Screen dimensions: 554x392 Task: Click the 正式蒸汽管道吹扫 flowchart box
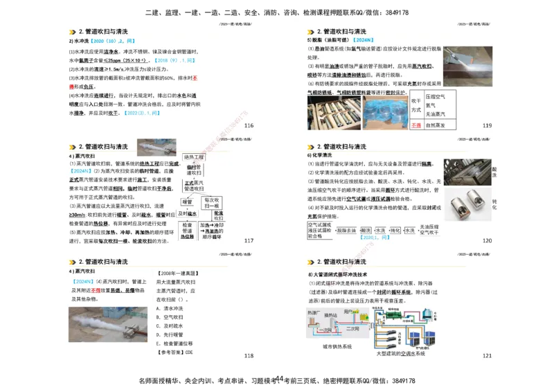[194, 186]
